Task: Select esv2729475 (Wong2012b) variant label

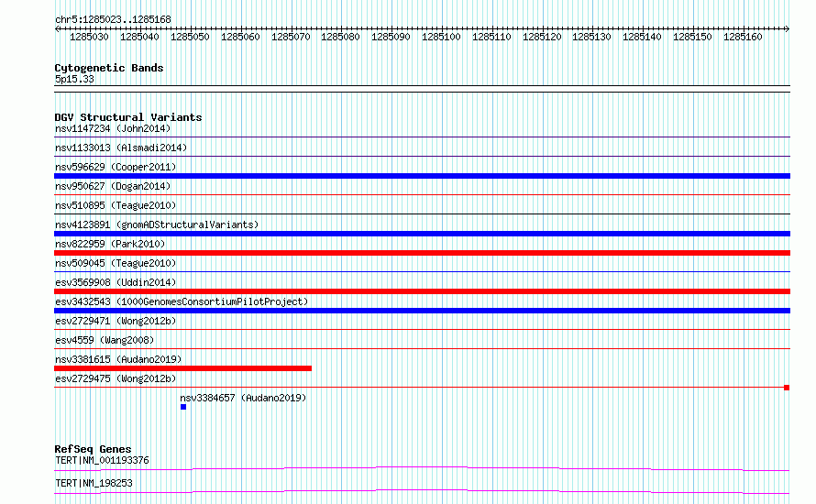Action: point(116,378)
